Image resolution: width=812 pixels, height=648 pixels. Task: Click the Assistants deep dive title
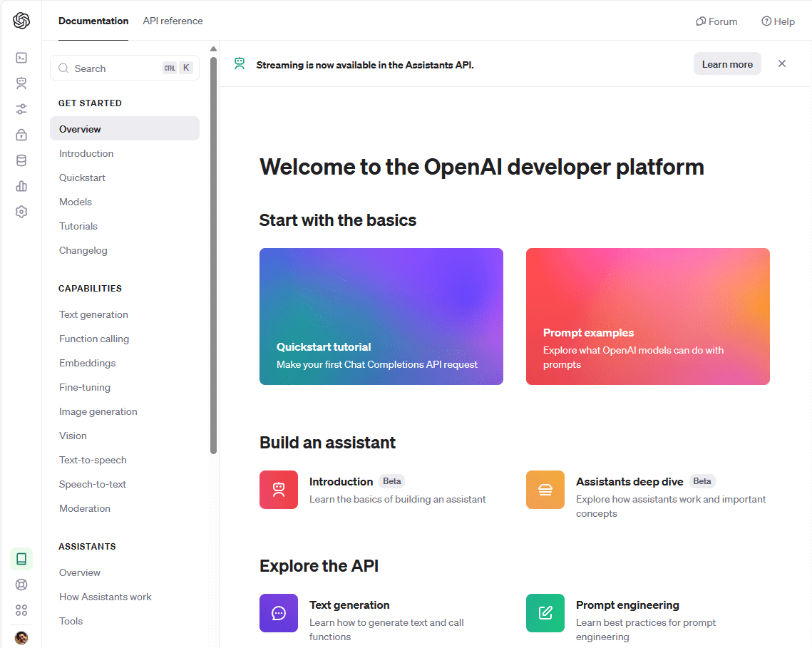tap(629, 482)
